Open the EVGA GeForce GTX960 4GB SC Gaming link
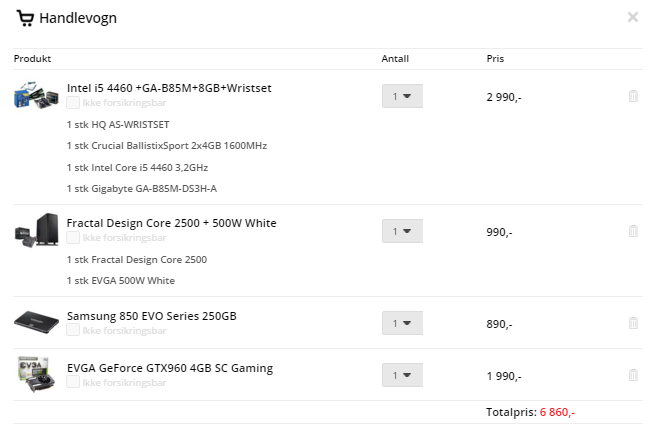 pyautogui.click(x=170, y=368)
